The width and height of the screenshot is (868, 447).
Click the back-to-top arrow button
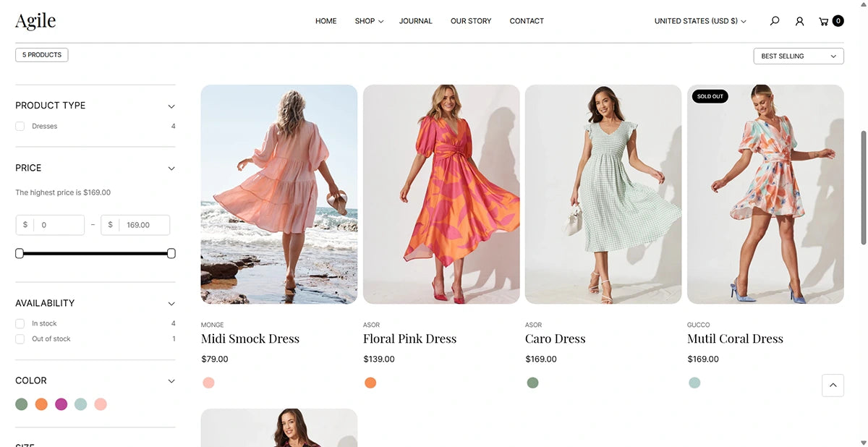833,385
